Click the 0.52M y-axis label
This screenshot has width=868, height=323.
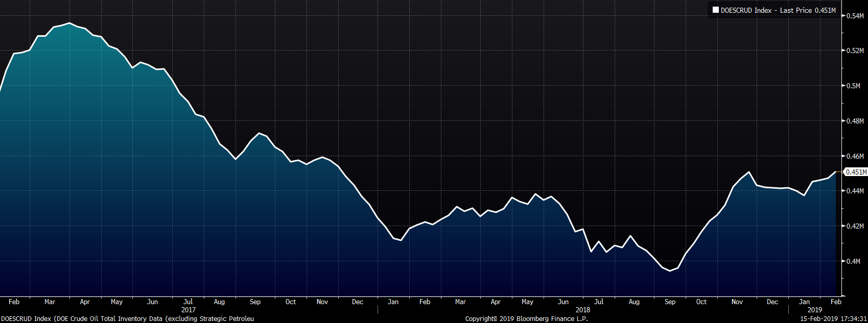click(x=855, y=51)
